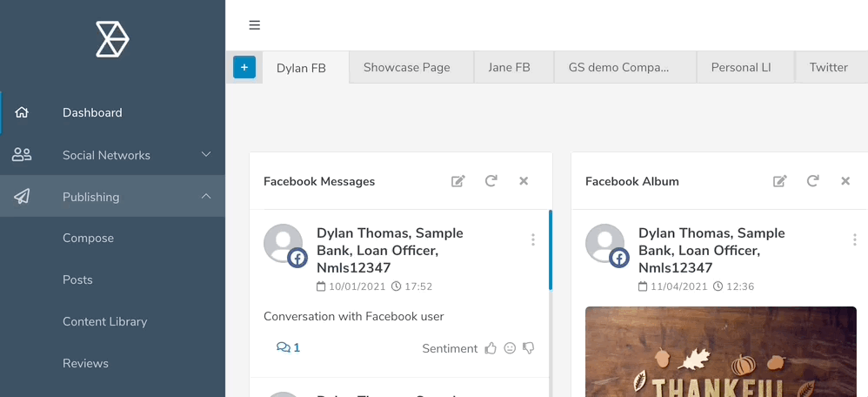
Task: Open the three-dot menu in Facebook Messages post
Action: [533, 239]
